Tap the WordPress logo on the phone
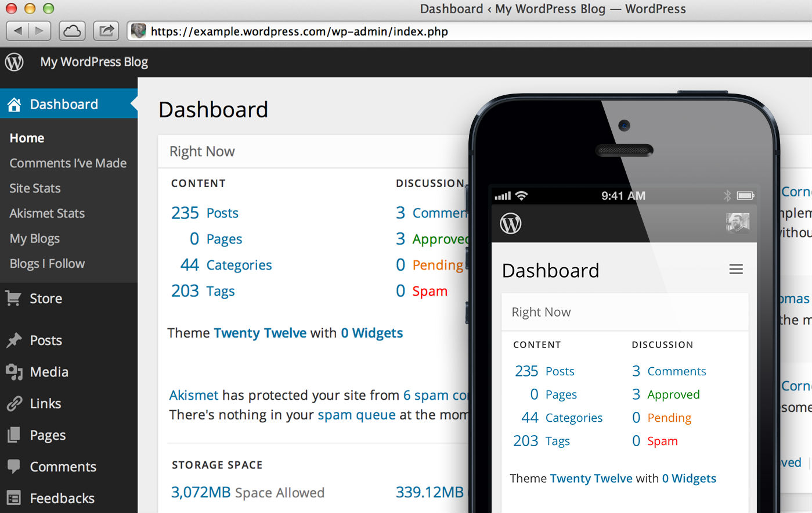 511,223
